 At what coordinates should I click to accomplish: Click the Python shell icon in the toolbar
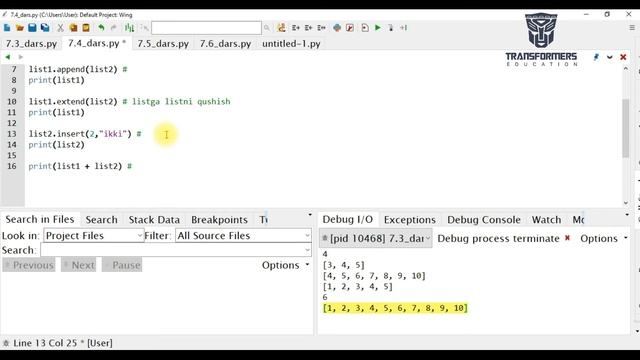(337, 28)
